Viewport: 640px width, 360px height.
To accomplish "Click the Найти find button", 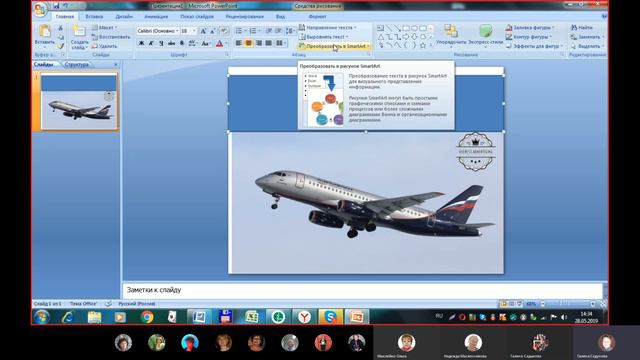I will click(x=582, y=27).
